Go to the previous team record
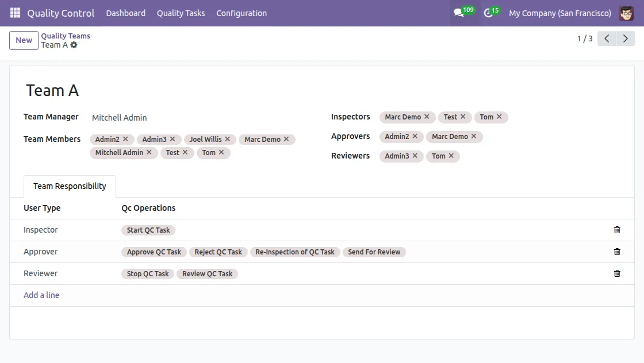 point(607,38)
